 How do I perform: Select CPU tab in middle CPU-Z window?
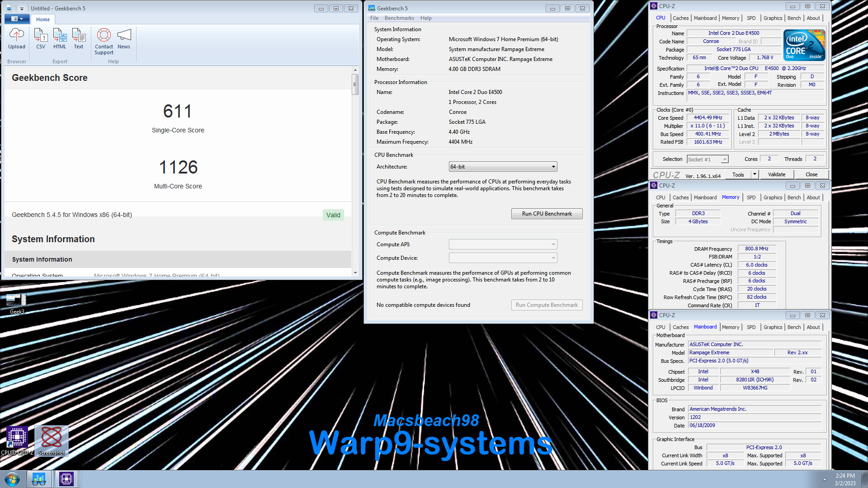[x=660, y=197]
